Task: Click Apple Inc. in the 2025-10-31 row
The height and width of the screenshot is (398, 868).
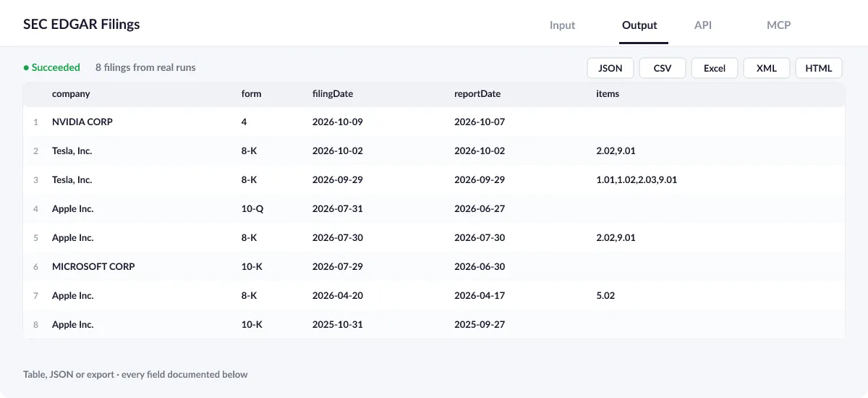Action: click(x=73, y=324)
